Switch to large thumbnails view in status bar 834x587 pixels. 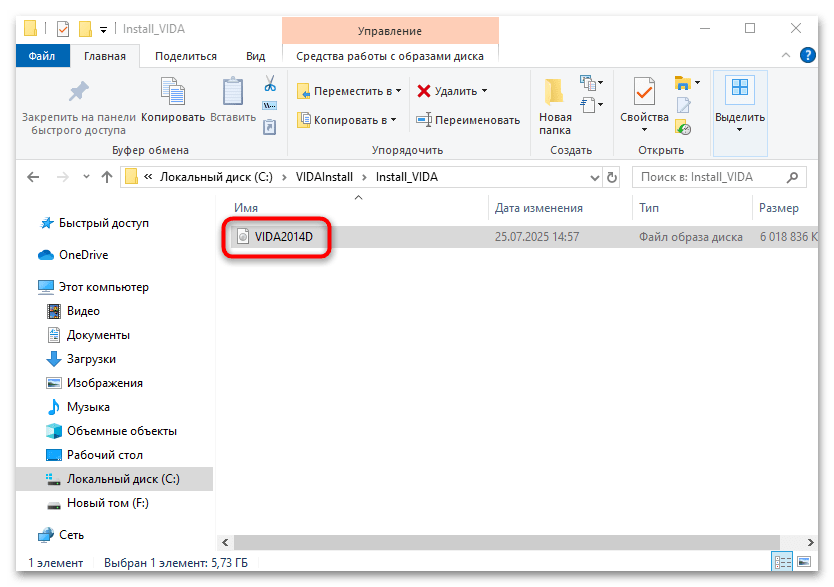(804, 562)
